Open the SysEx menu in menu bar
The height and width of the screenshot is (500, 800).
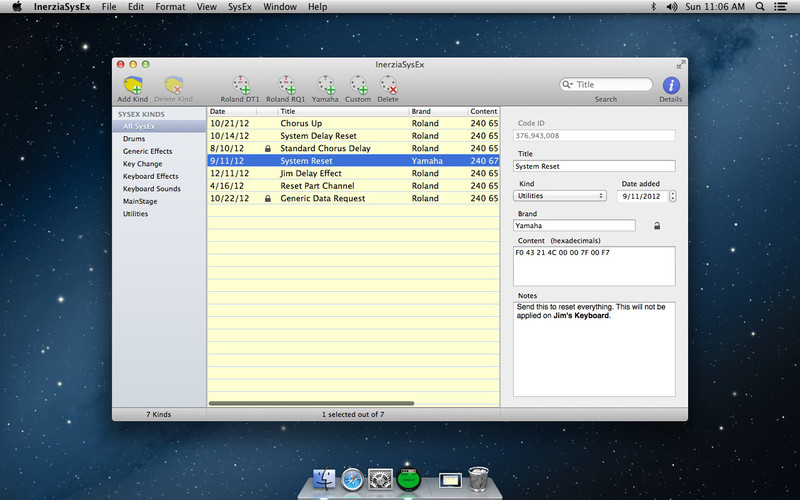[x=239, y=7]
